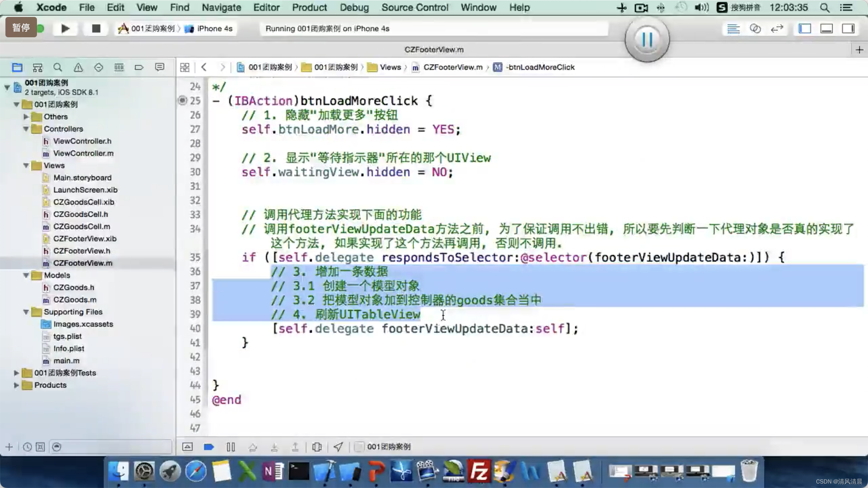
Task: Click the Stop button to halt execution
Action: pos(95,28)
